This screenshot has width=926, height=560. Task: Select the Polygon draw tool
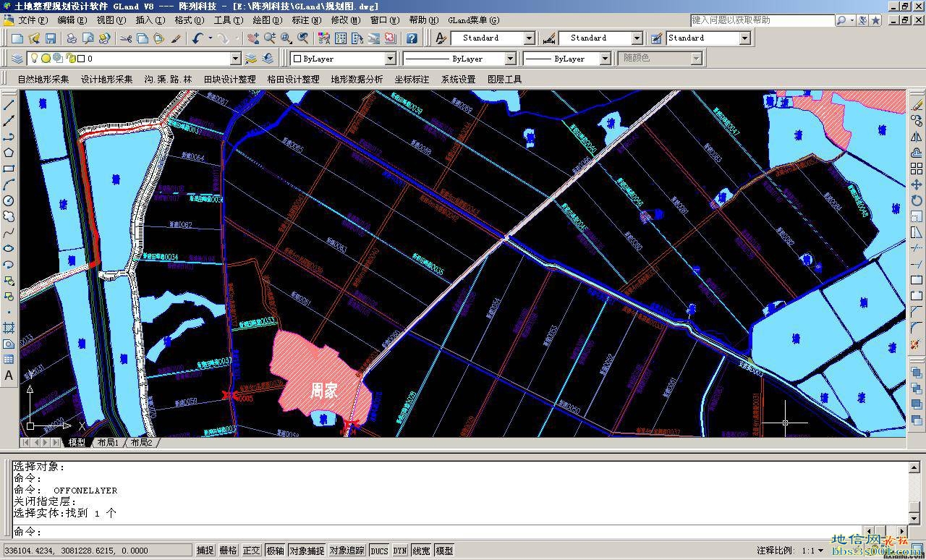click(9, 153)
